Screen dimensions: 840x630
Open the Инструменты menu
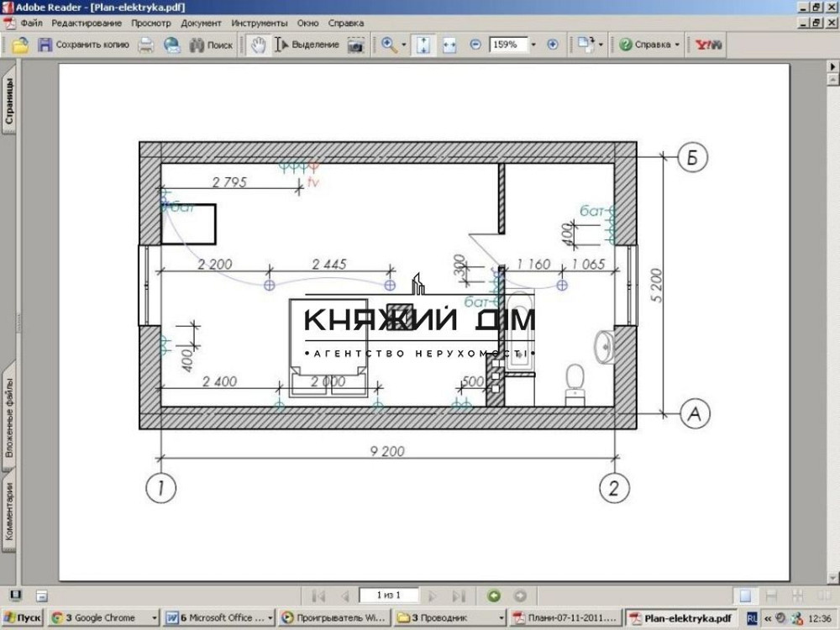coord(259,24)
